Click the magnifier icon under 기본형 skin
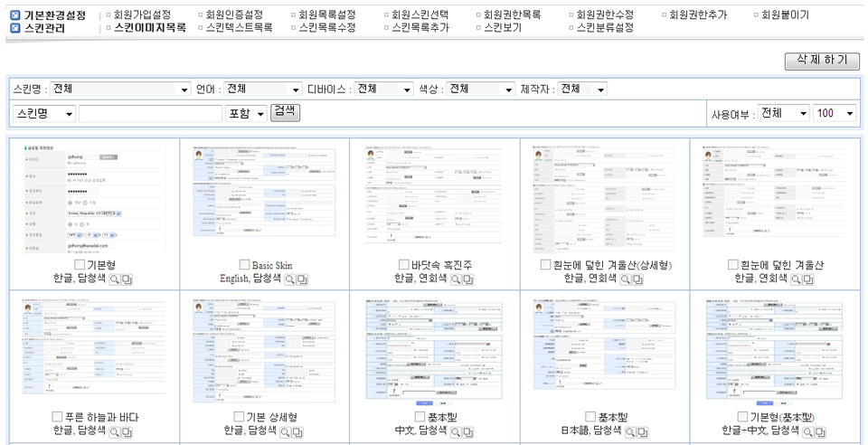The image size is (868, 445). (x=115, y=279)
